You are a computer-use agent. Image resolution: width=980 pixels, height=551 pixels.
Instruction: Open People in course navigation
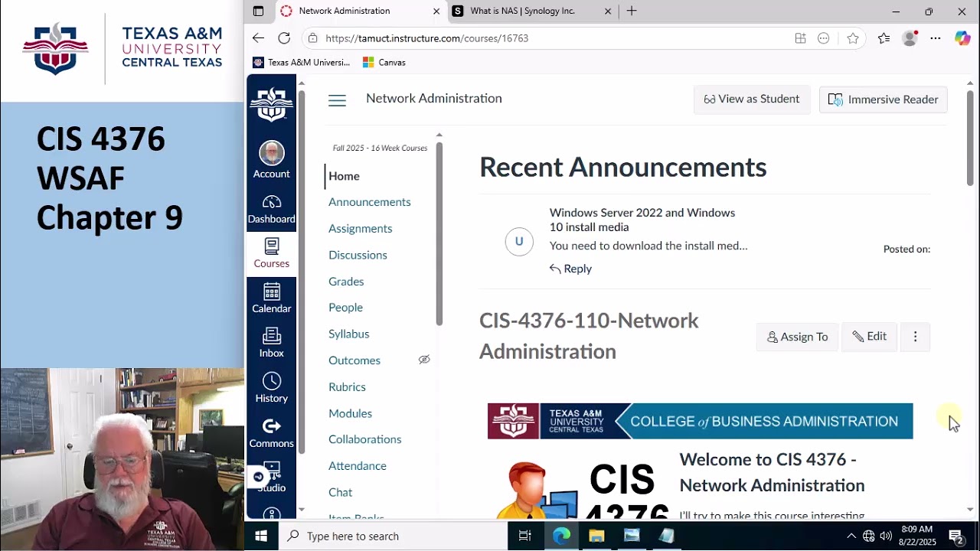345,308
